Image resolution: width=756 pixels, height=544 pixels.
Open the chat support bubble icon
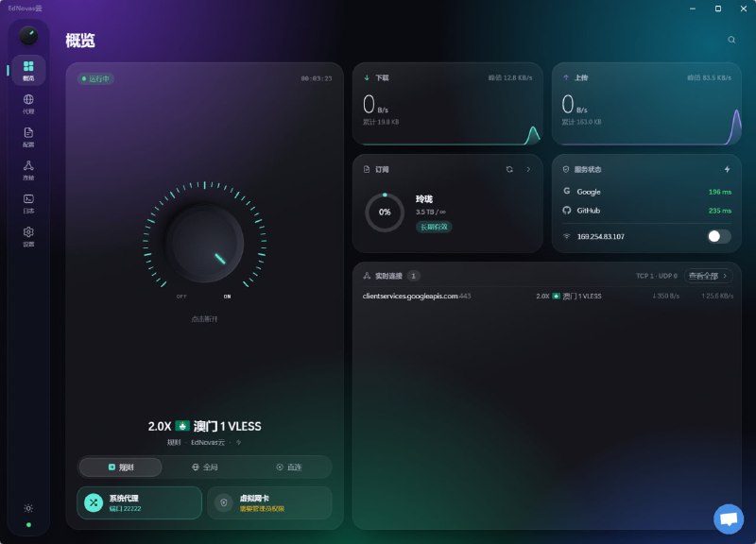tap(729, 518)
